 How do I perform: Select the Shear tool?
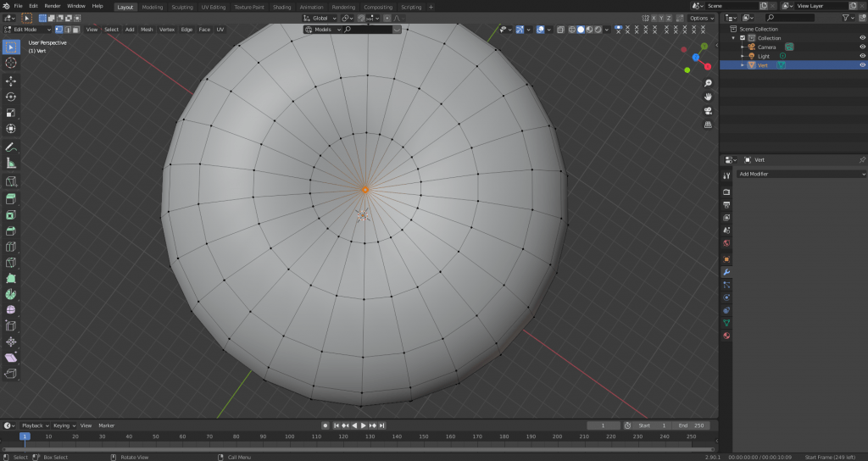(x=11, y=358)
